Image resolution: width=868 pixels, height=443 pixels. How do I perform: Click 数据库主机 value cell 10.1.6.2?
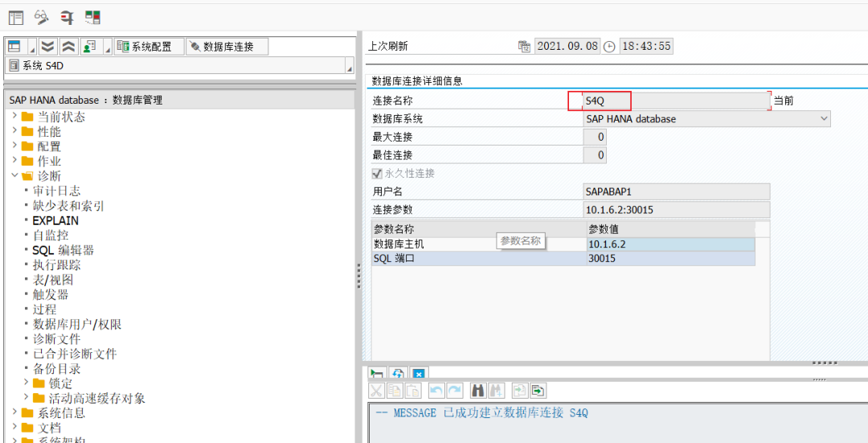point(670,244)
